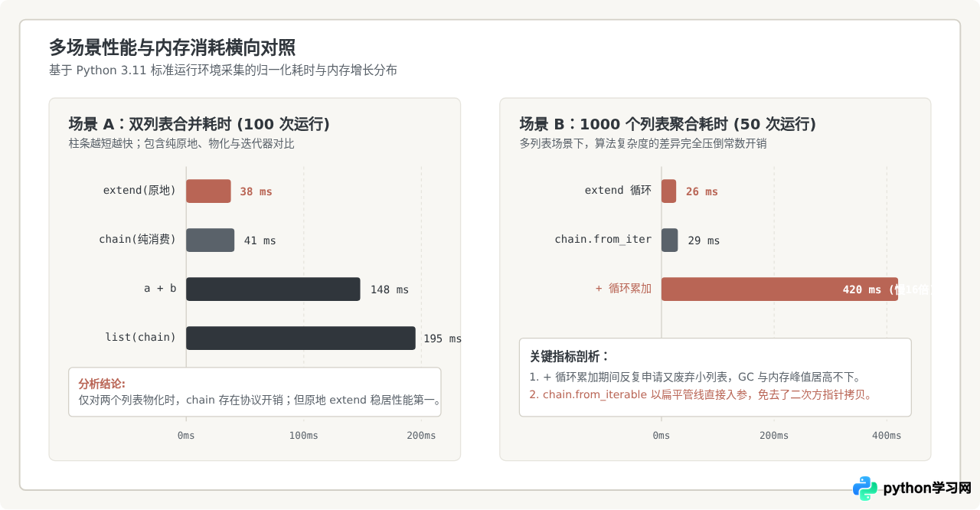This screenshot has height=510, width=980.
Task: Click the '关键指标剖析：' heading
Action: click(x=570, y=357)
